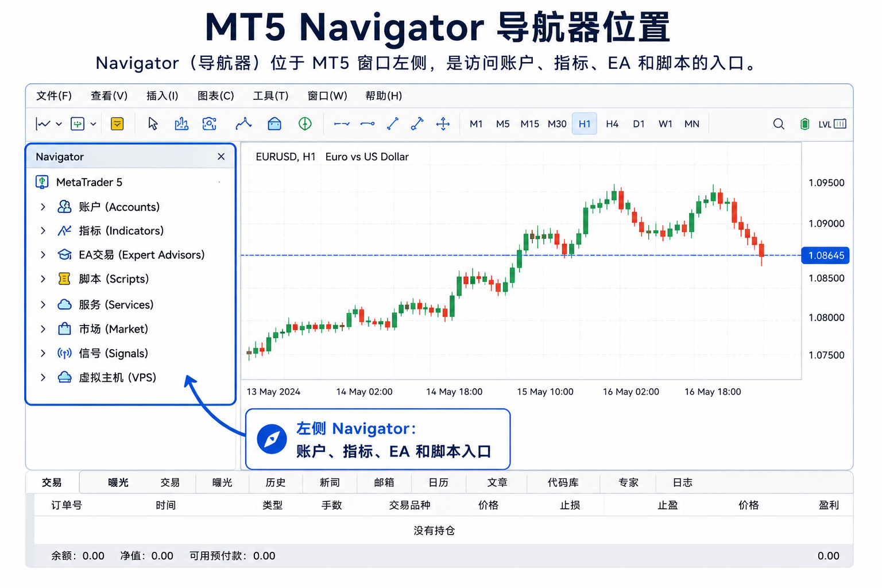Click the MetaTrader 5 root icon
The width and height of the screenshot is (882, 588).
click(x=42, y=182)
